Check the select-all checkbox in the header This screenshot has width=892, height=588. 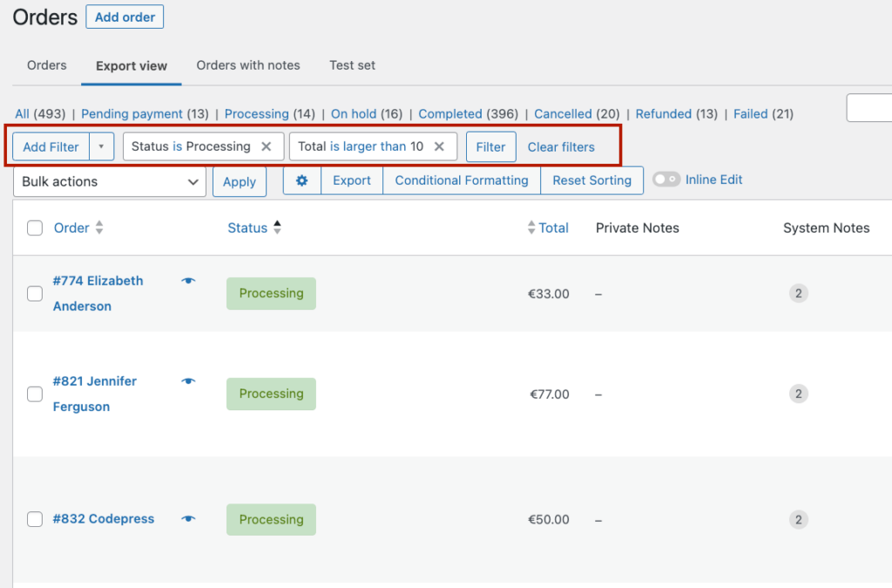(35, 227)
